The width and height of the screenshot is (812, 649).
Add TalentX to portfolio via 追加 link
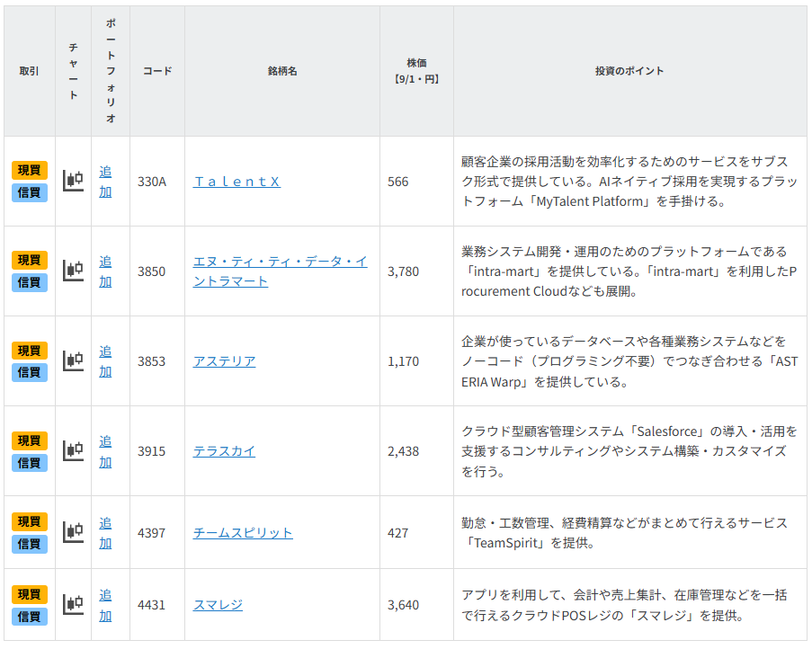click(105, 182)
